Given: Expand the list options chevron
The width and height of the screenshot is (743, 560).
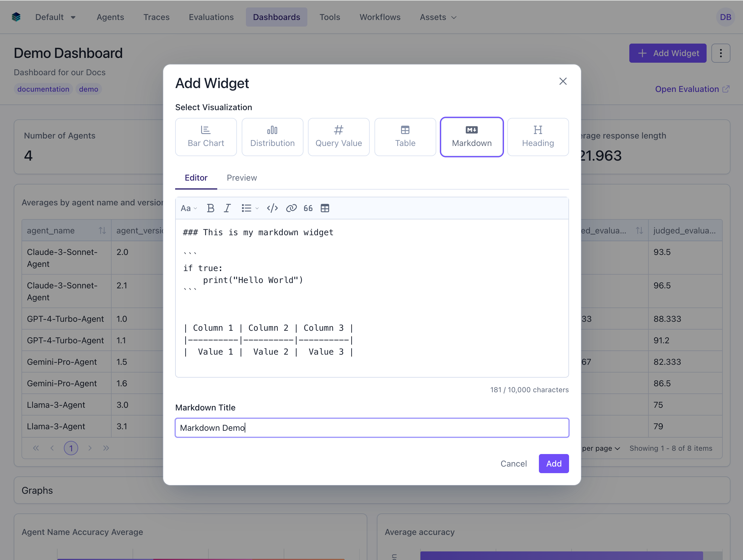Looking at the screenshot, I should tap(257, 208).
